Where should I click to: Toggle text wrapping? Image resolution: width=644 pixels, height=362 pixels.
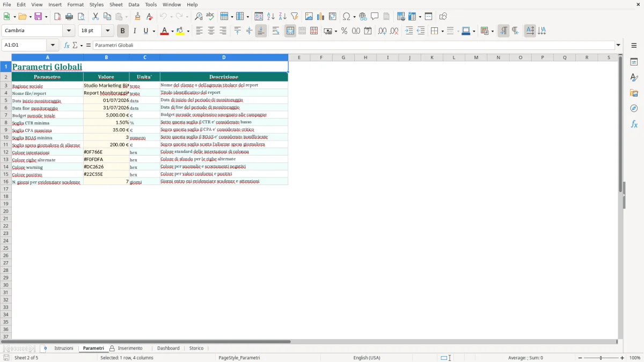(x=276, y=31)
